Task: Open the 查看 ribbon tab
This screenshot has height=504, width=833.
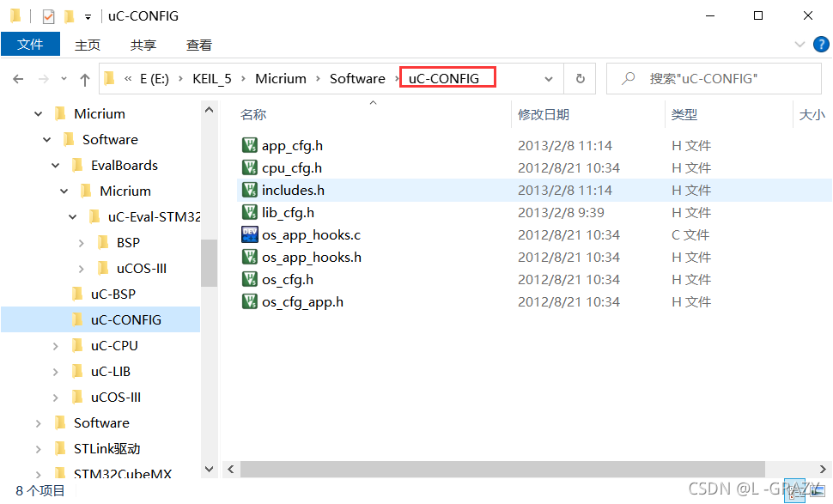Action: 199,46
